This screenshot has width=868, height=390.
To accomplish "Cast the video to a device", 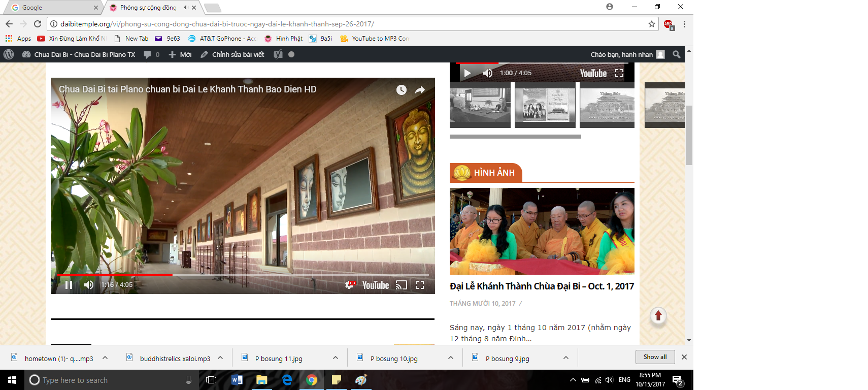I will [401, 285].
